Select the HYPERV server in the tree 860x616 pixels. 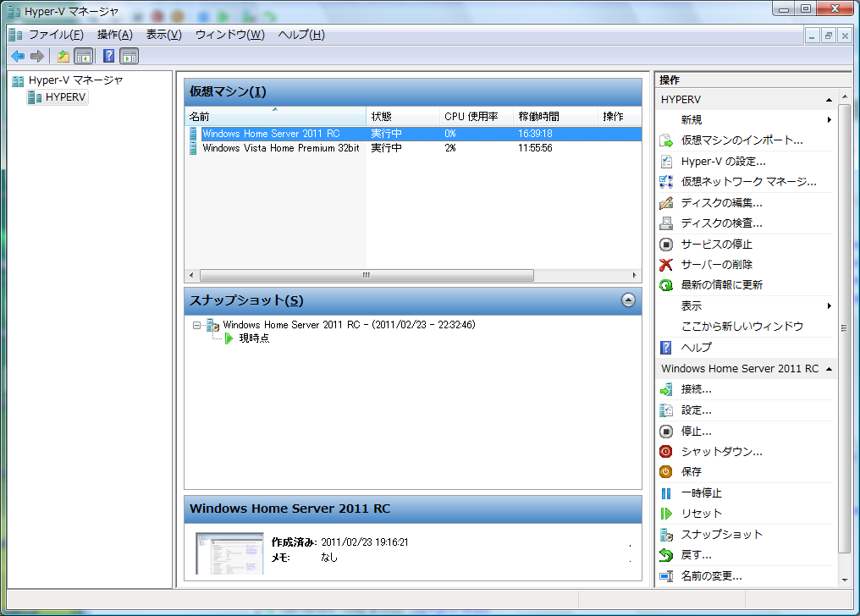(x=65, y=97)
